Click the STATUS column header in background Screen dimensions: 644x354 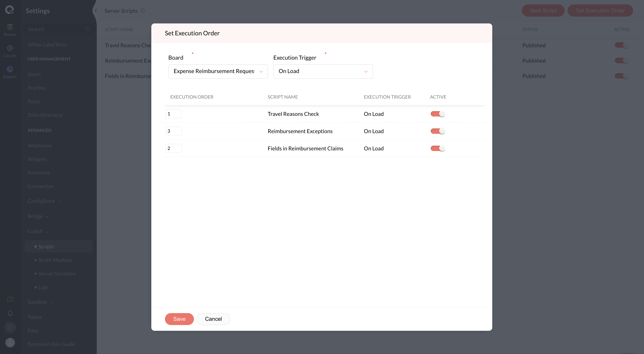click(x=530, y=29)
